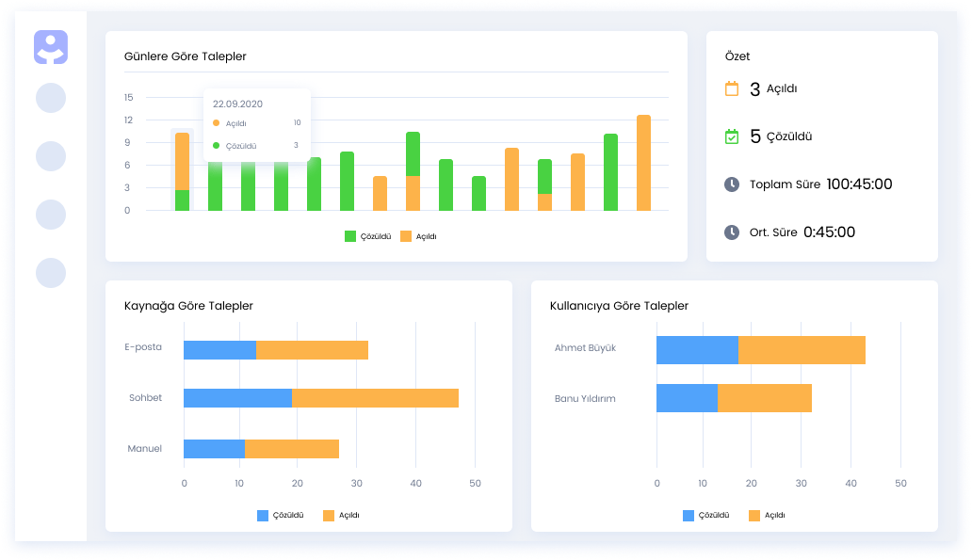Click the tallest orange bar in daily chart
The image size is (972, 560).
click(x=643, y=163)
